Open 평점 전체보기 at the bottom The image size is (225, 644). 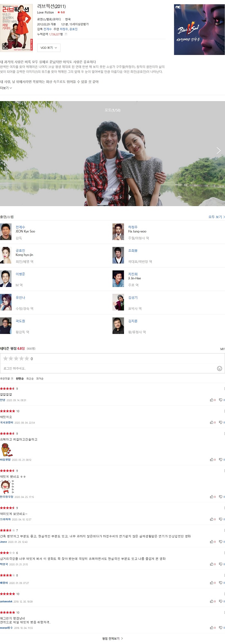[113, 639]
